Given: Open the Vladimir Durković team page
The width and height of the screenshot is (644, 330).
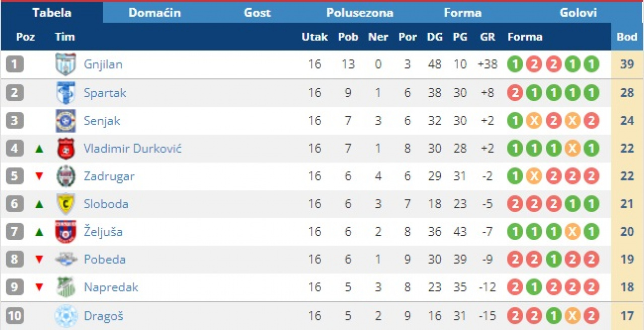Looking at the screenshot, I should [132, 149].
